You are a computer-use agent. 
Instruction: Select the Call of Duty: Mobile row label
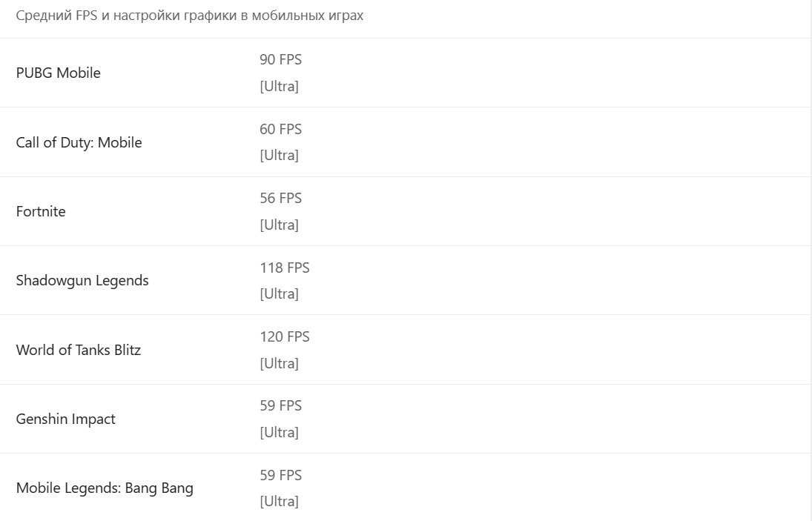pyautogui.click(x=79, y=142)
